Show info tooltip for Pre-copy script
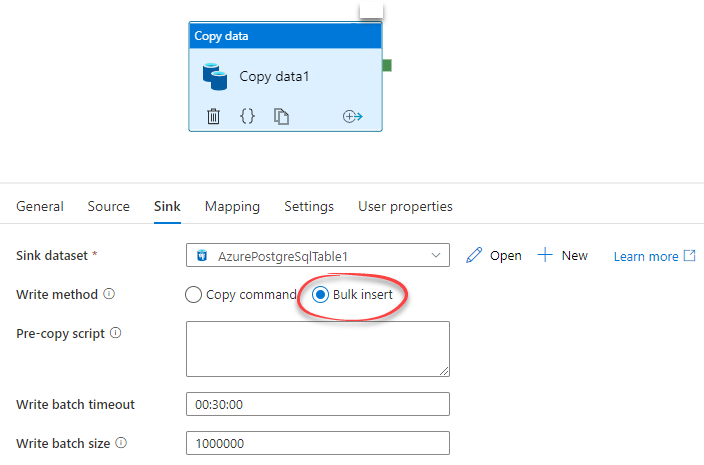This screenshot has height=465, width=704. [116, 333]
